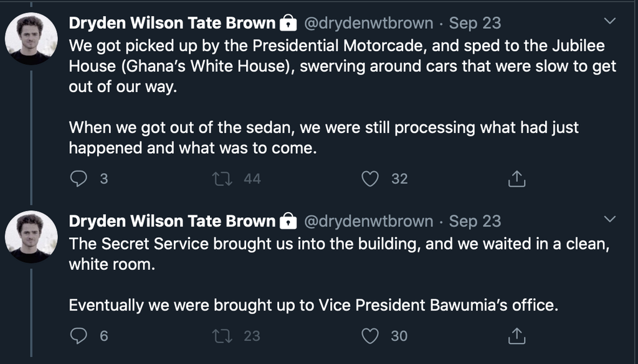Share the Secret Service tweet
638x364 pixels.
point(517,336)
